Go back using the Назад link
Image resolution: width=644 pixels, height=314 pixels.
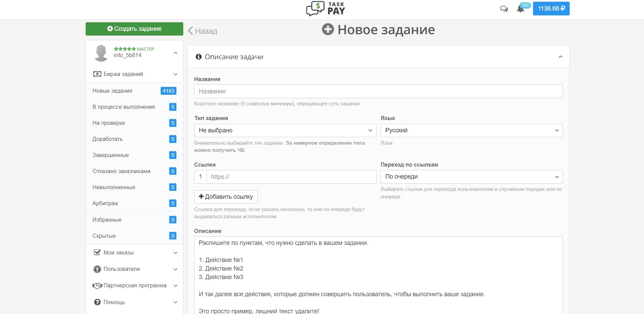202,31
